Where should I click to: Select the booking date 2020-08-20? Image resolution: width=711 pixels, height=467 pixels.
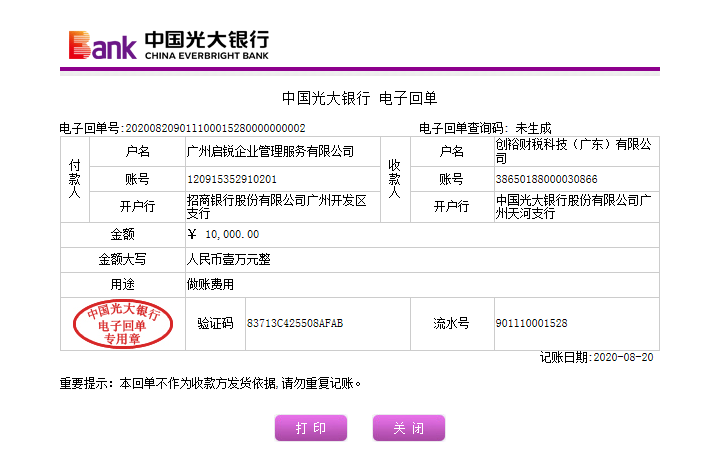[x=623, y=357]
